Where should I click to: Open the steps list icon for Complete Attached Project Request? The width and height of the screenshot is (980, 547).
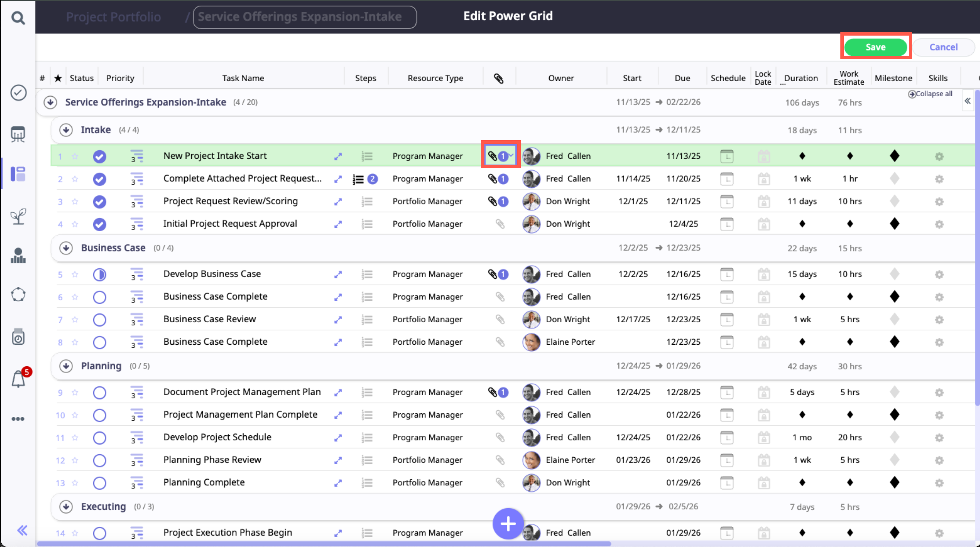point(358,179)
